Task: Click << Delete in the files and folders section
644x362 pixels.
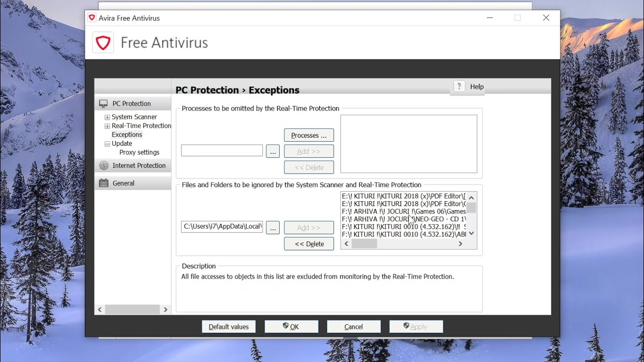Action: pyautogui.click(x=309, y=244)
